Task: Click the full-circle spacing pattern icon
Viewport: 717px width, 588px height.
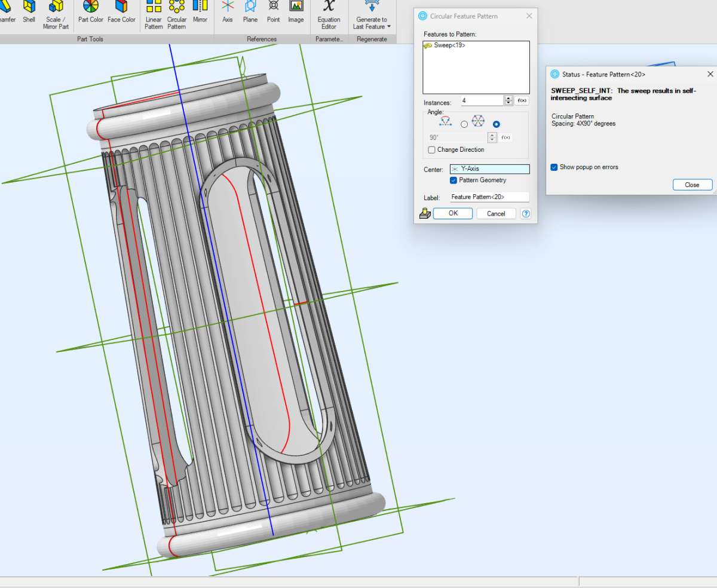Action: [x=478, y=121]
